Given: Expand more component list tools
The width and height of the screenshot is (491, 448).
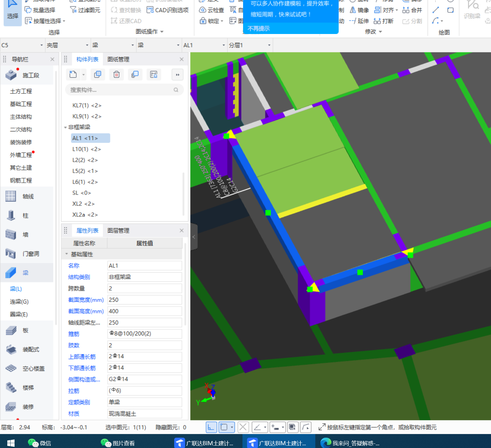Looking at the screenshot, I should click(x=178, y=74).
